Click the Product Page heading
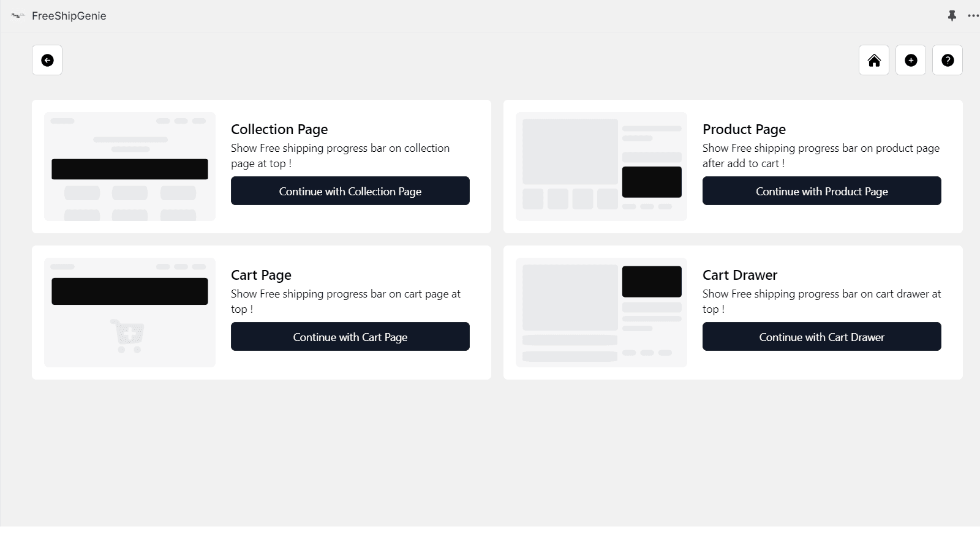Viewport: 980px width, 551px height. click(744, 129)
